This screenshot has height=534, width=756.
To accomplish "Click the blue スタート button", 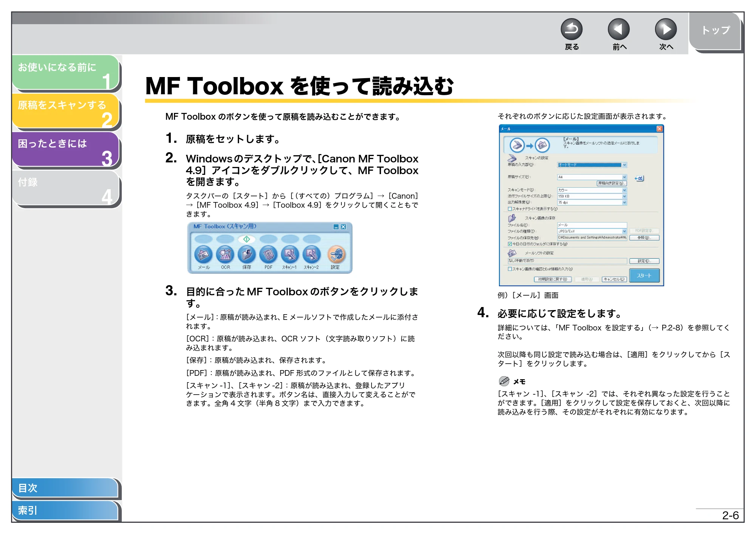I will tap(644, 276).
